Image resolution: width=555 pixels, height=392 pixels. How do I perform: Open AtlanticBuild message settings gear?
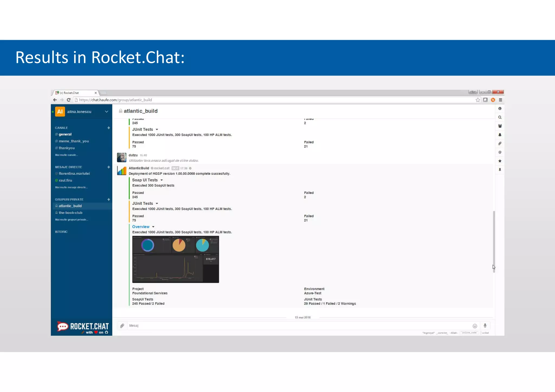(190, 168)
